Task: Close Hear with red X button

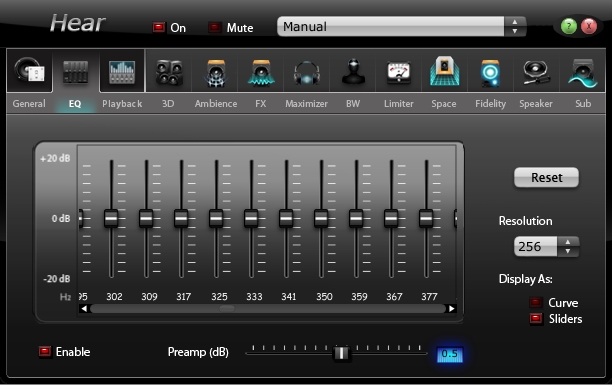Action: (x=589, y=27)
